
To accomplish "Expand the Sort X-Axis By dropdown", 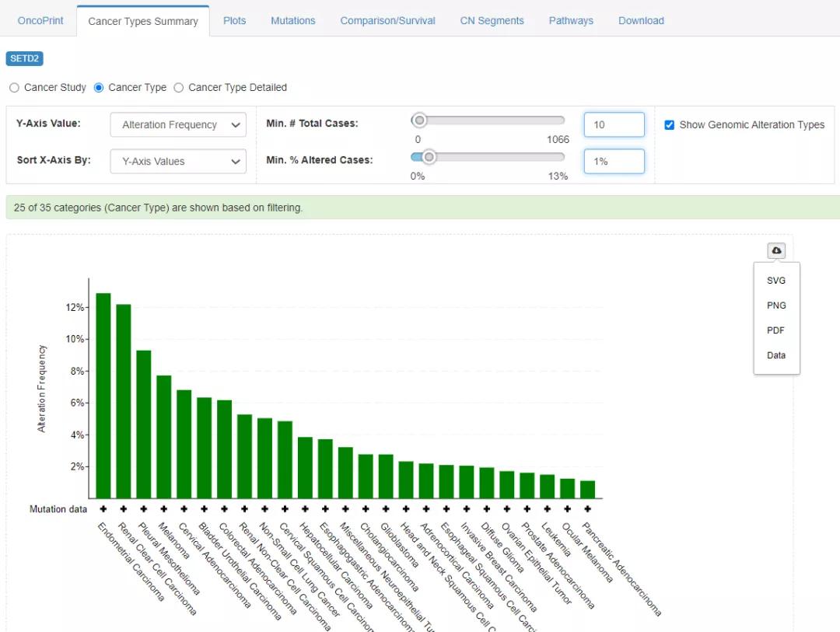I will coord(178,162).
